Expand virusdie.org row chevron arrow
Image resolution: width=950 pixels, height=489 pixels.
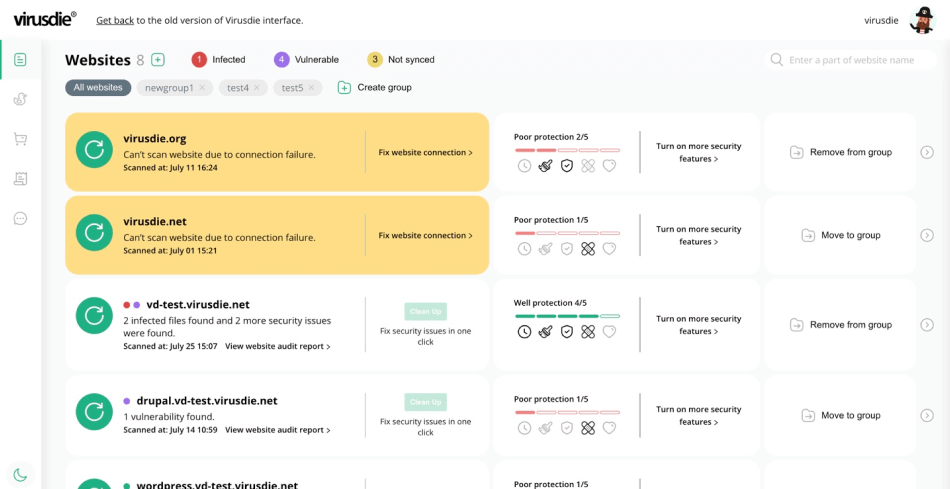[x=927, y=152]
